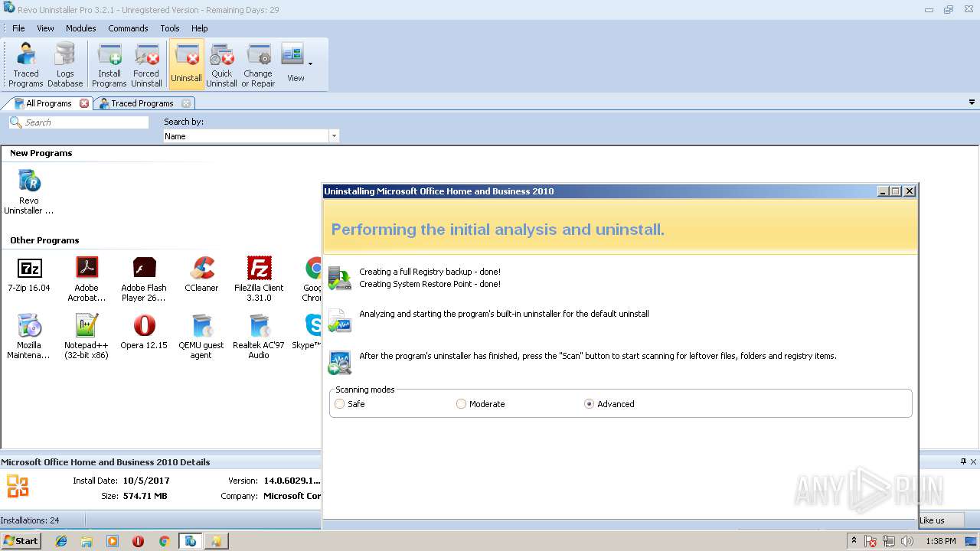Open Internet Explorer from taskbar
This screenshot has height=551, width=980.
(x=61, y=541)
